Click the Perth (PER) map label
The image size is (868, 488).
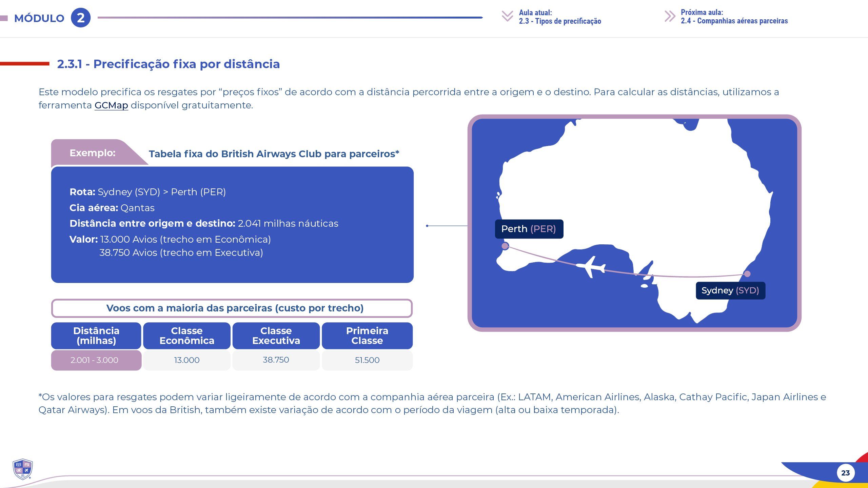529,229
